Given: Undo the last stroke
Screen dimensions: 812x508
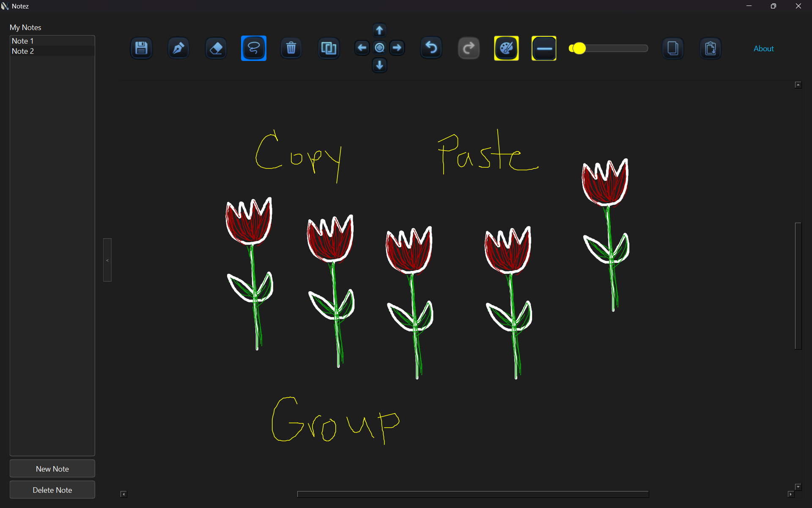Looking at the screenshot, I should point(431,48).
